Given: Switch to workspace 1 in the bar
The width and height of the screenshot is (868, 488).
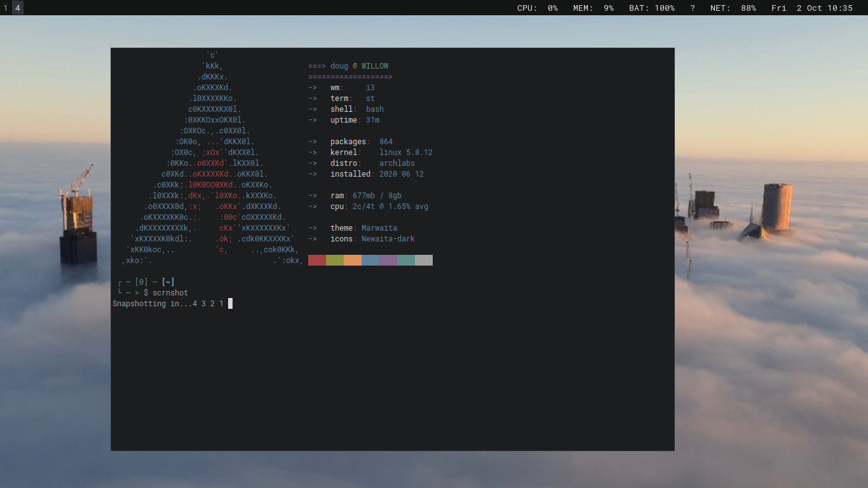Looking at the screenshot, I should tap(6, 8).
